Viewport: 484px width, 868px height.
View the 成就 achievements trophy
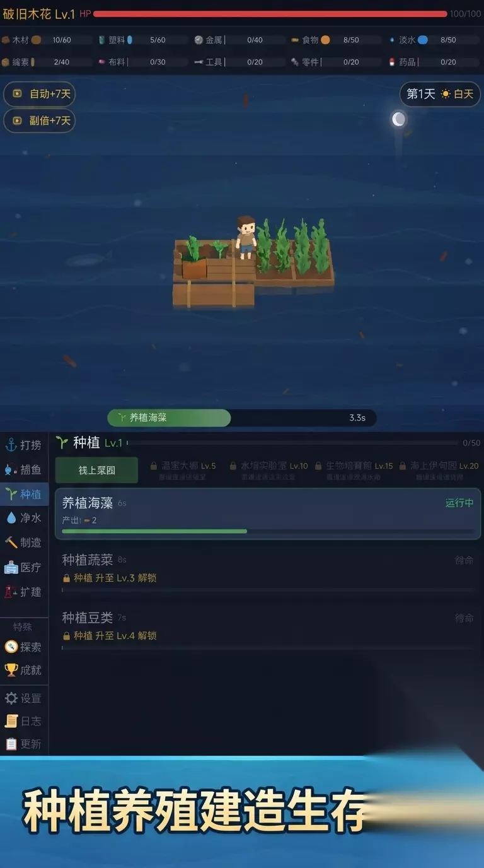pyautogui.click(x=24, y=670)
